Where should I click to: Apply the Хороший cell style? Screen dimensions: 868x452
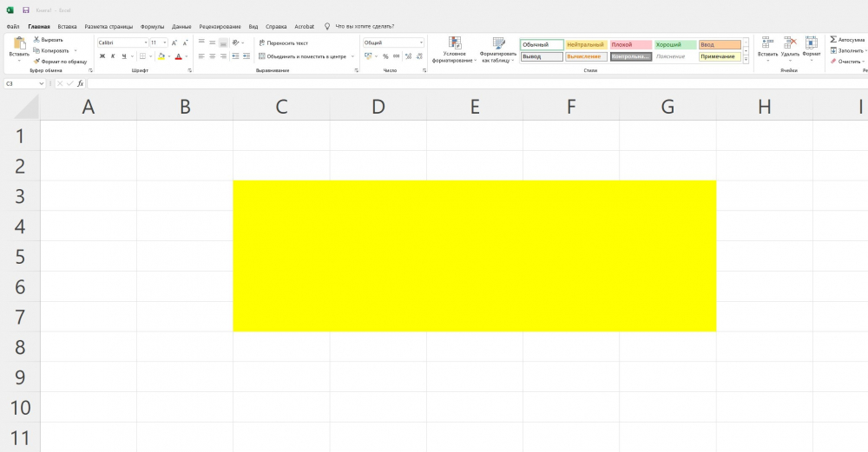pos(674,44)
